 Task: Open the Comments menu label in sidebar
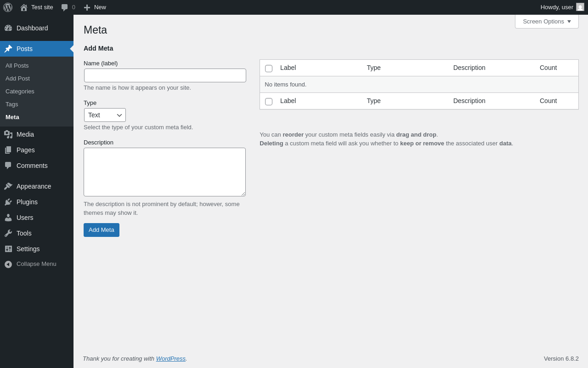click(32, 166)
